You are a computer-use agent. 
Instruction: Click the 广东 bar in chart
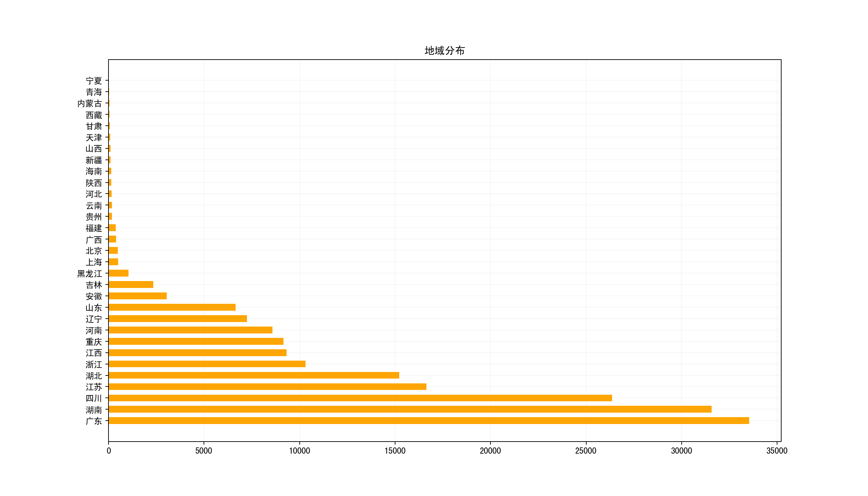click(428, 421)
